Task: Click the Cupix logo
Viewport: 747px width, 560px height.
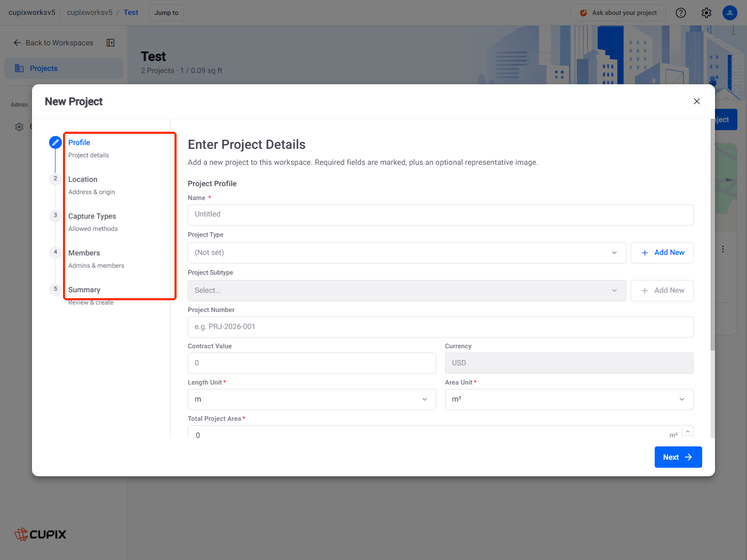Action: [x=41, y=534]
